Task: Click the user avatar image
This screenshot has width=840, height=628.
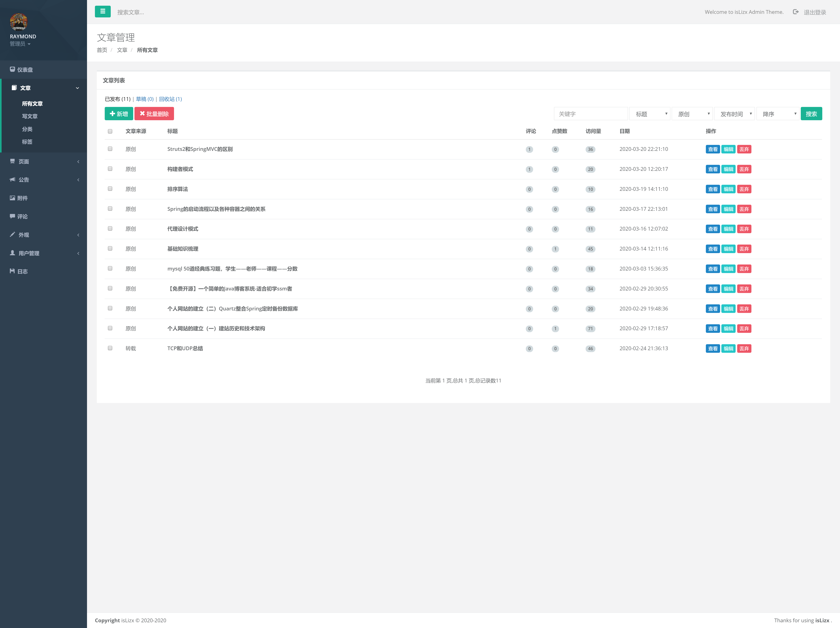Action: coord(19,22)
